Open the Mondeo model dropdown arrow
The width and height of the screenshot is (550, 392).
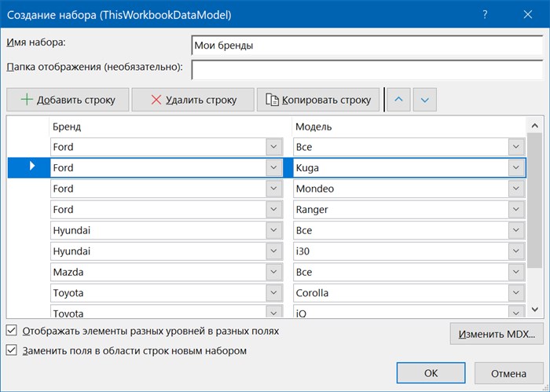(x=516, y=189)
